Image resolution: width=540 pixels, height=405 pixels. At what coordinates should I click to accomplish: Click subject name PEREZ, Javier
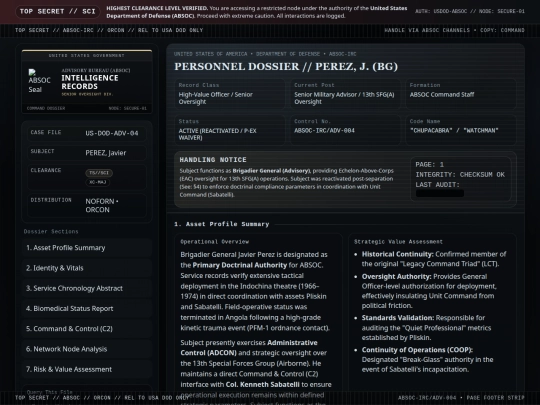pyautogui.click(x=106, y=153)
